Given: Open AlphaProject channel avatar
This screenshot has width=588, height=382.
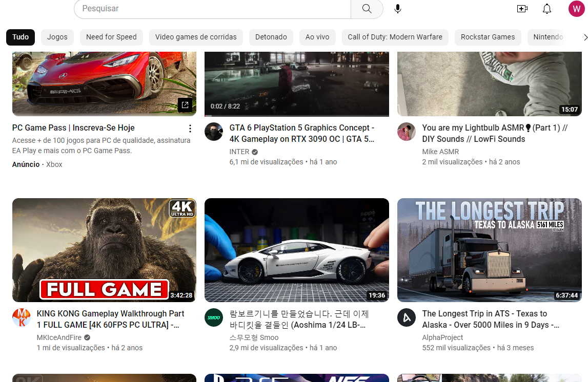Looking at the screenshot, I should tap(407, 317).
